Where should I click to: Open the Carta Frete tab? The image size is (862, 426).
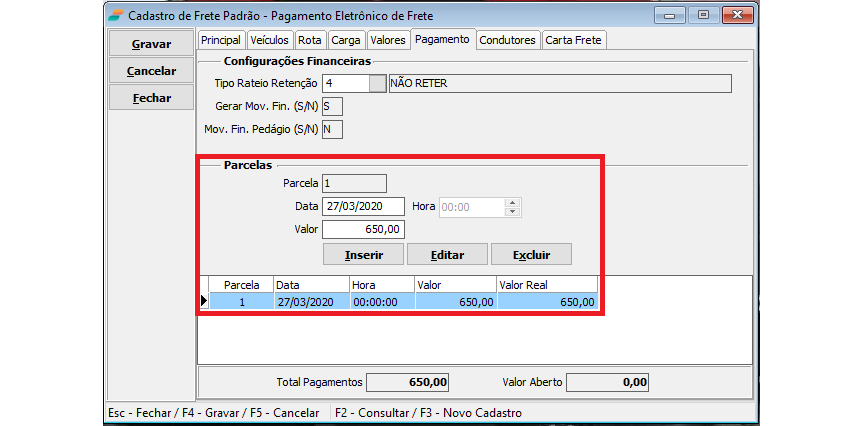pyautogui.click(x=574, y=40)
